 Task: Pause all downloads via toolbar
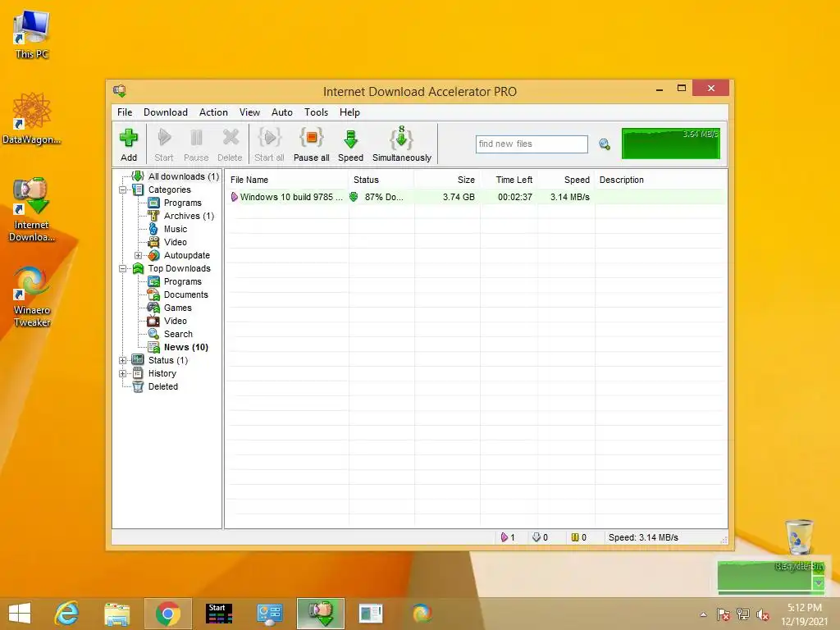[311, 144]
